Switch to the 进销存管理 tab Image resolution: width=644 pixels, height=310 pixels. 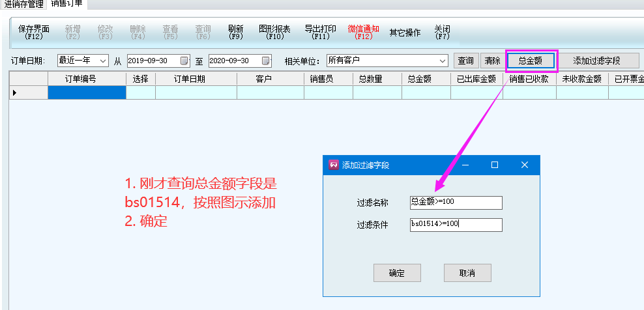click(x=23, y=5)
